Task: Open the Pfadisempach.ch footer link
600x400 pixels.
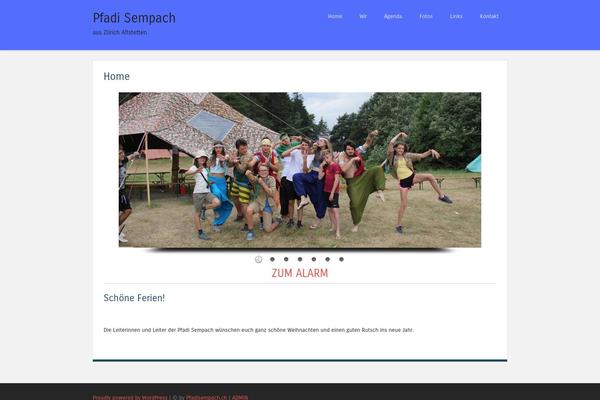Action: [x=206, y=397]
